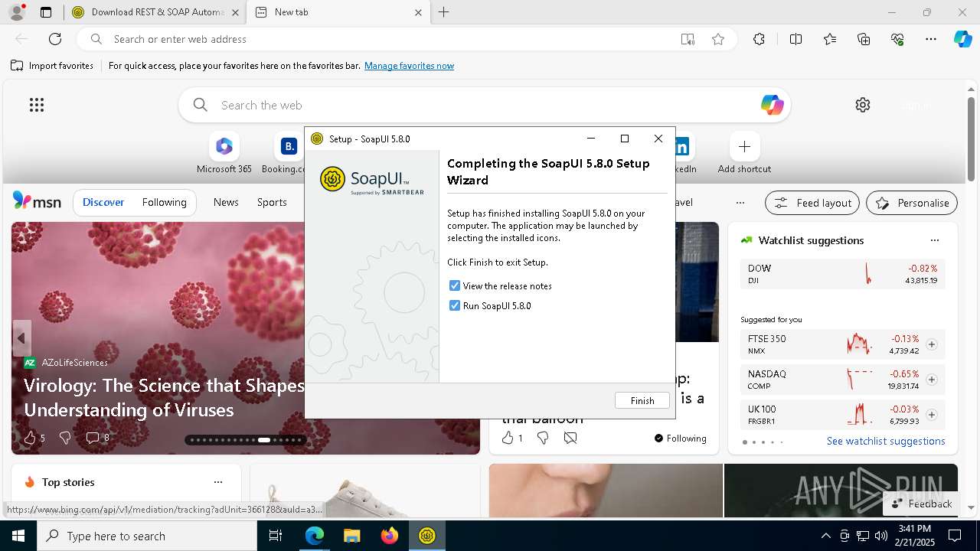Open File Explorer from taskbar
This screenshot has height=551, width=980.
(x=351, y=536)
